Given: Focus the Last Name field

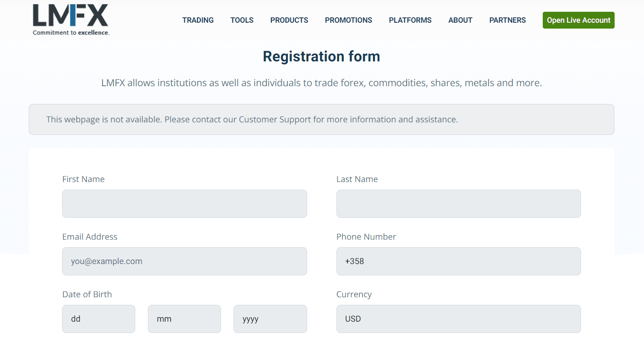Looking at the screenshot, I should click(459, 204).
